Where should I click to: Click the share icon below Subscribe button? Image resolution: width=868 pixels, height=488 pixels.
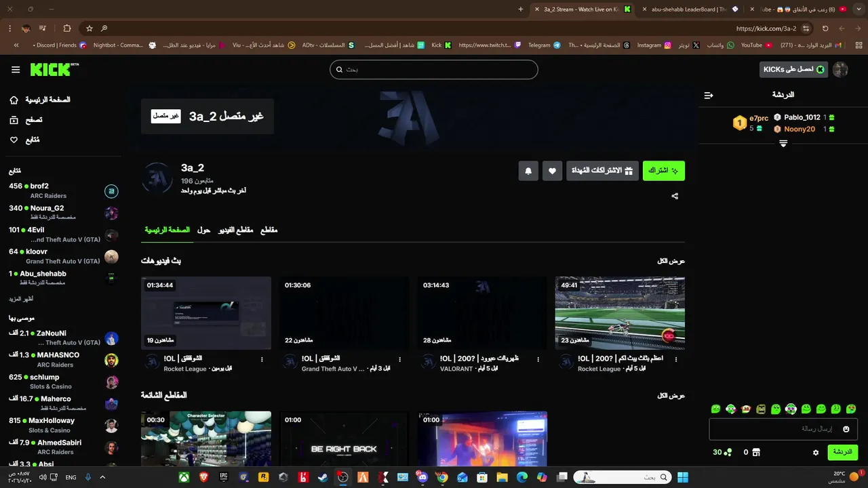(675, 196)
